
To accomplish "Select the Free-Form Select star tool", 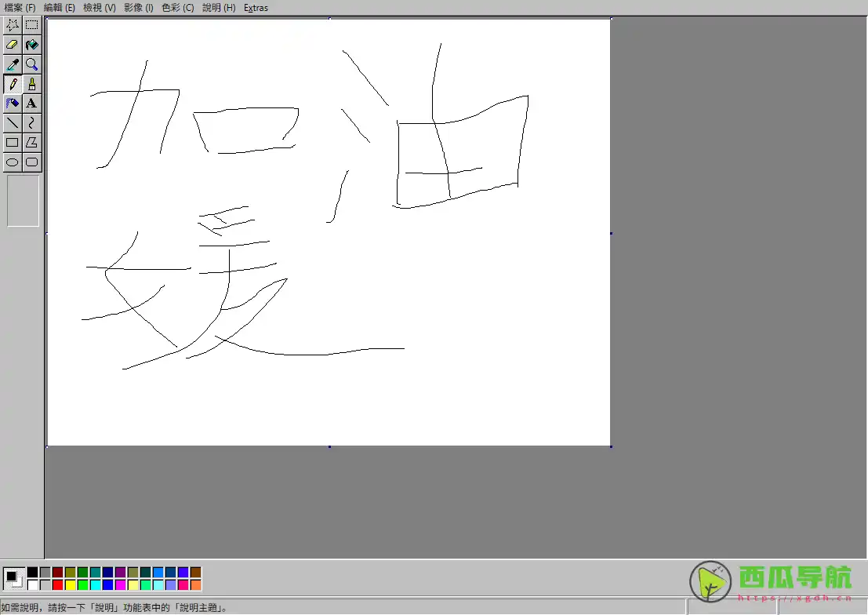I will (13, 25).
